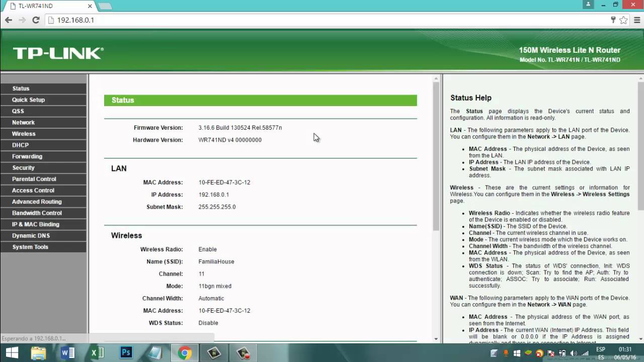This screenshot has height=362, width=644.
Task: Click the ESP language indicator
Action: click(x=601, y=349)
